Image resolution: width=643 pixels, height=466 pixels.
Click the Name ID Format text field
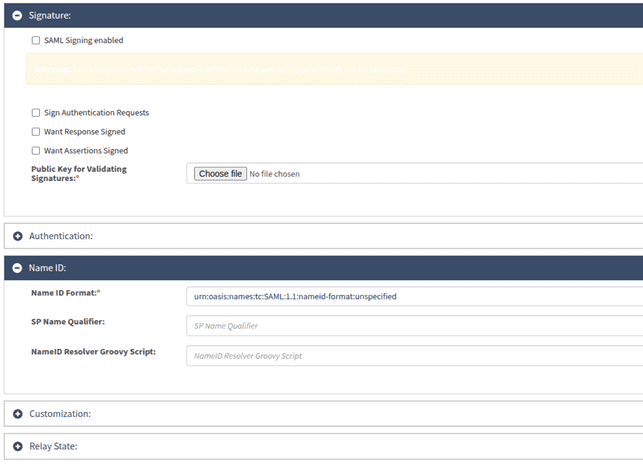click(414, 296)
